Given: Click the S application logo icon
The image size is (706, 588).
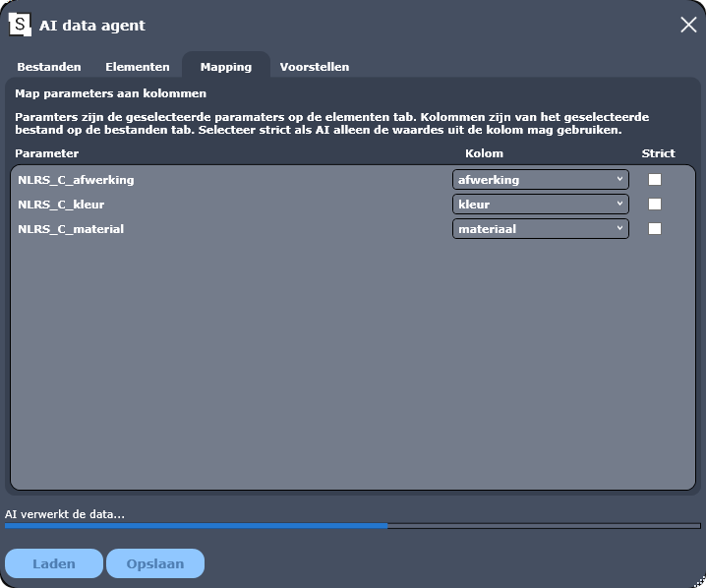Looking at the screenshot, I should pyautogui.click(x=21, y=25).
